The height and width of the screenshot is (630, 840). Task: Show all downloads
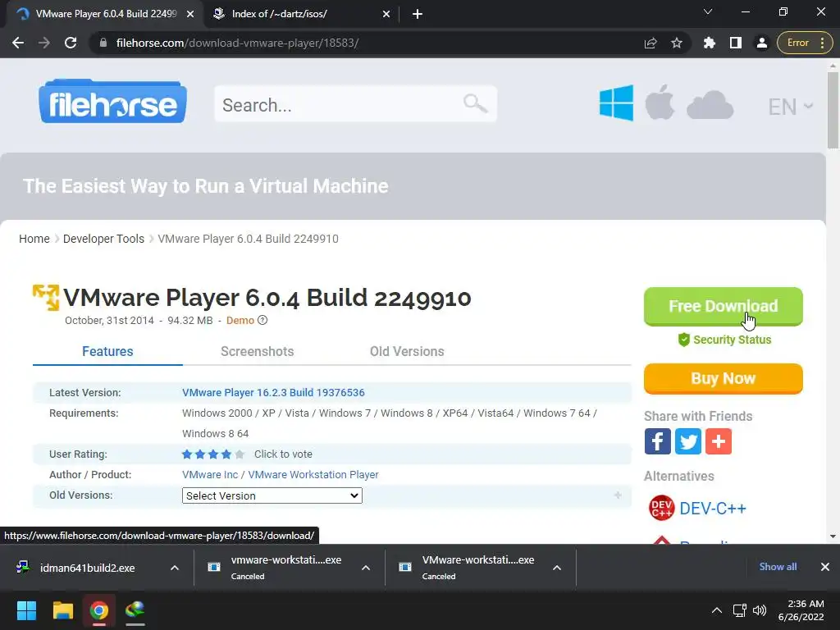tap(778, 567)
